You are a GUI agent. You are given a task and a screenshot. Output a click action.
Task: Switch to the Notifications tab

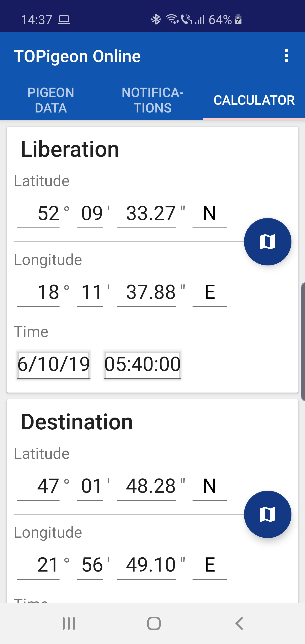click(x=152, y=100)
